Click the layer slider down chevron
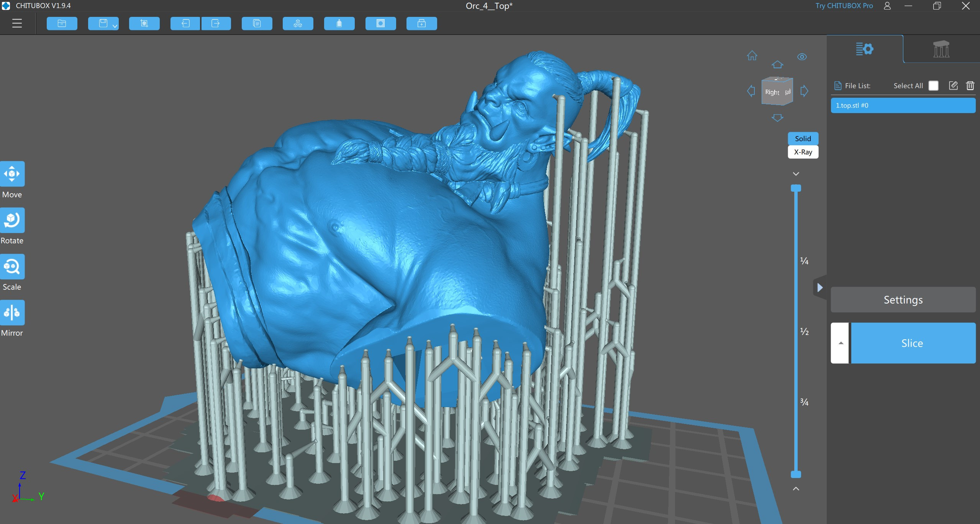Viewport: 980px width, 524px height. [796, 174]
